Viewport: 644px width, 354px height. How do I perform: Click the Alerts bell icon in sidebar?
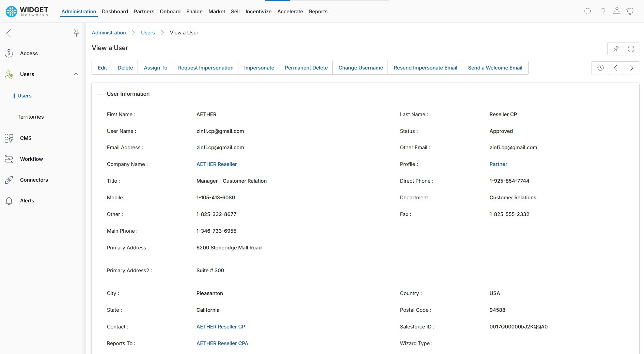9,201
